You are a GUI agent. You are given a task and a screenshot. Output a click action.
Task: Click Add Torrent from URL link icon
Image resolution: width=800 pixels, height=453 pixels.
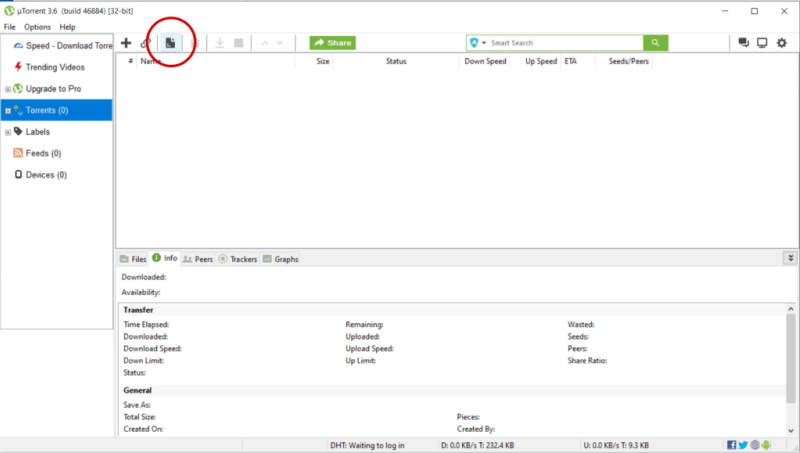pyautogui.click(x=146, y=43)
